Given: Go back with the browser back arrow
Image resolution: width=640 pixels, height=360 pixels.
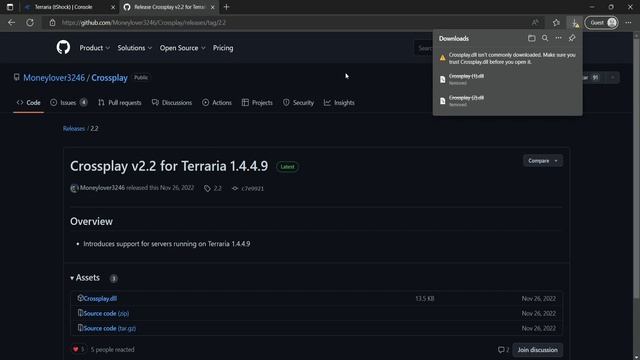Looking at the screenshot, I should tap(11, 22).
